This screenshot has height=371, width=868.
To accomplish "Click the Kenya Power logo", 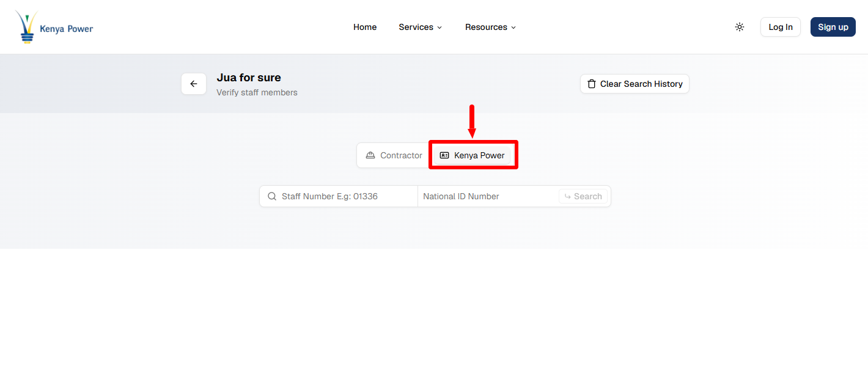I will (x=54, y=27).
